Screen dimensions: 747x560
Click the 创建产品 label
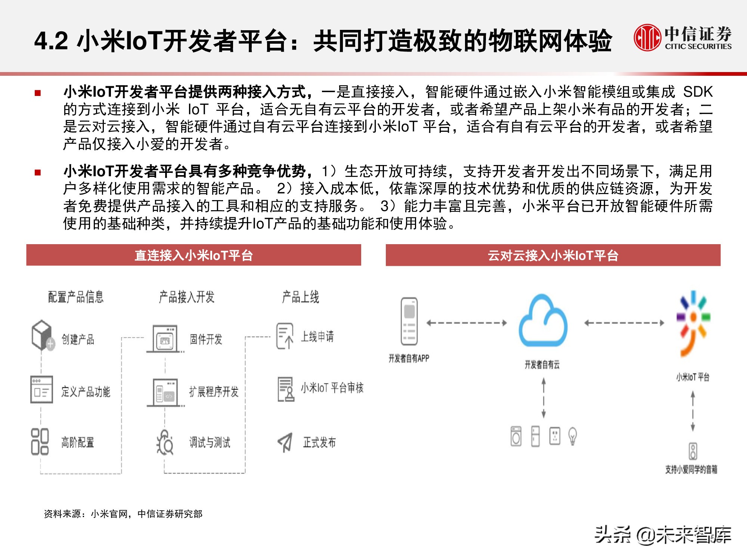pyautogui.click(x=78, y=339)
